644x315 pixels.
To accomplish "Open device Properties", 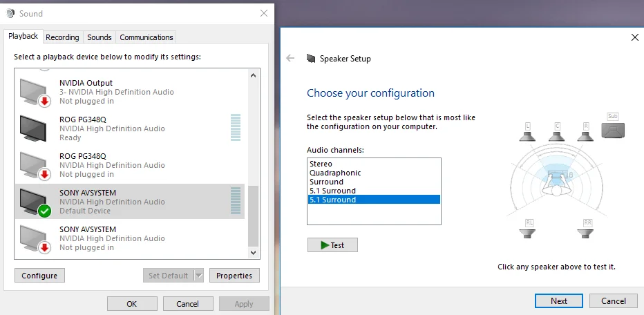I will coord(234,276).
